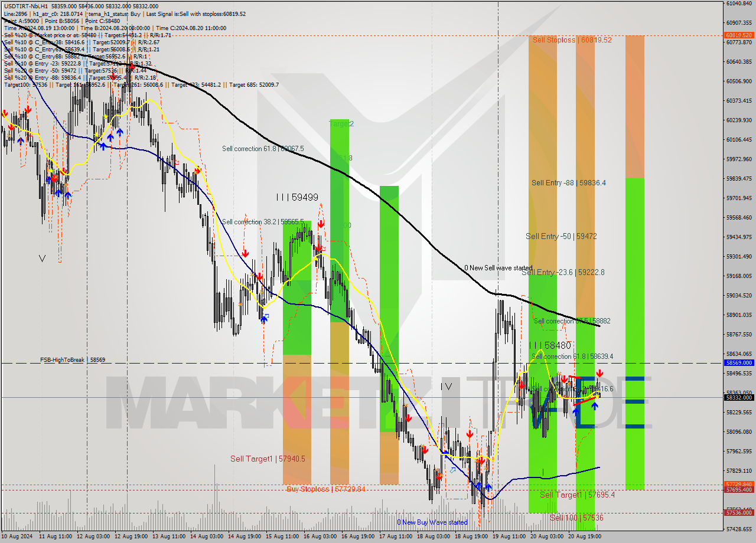Click the blue 58569.000 price tag
This screenshot has height=543, width=756.
pyautogui.click(x=739, y=362)
